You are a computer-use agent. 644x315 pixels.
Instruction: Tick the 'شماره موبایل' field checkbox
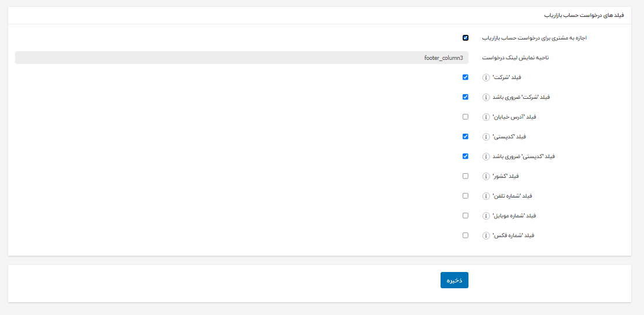(x=466, y=216)
